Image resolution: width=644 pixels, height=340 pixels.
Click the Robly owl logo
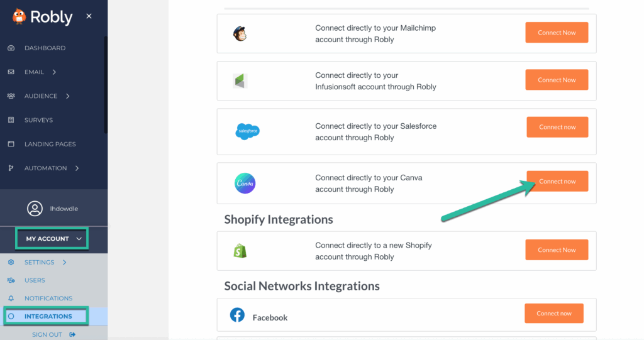(19, 17)
